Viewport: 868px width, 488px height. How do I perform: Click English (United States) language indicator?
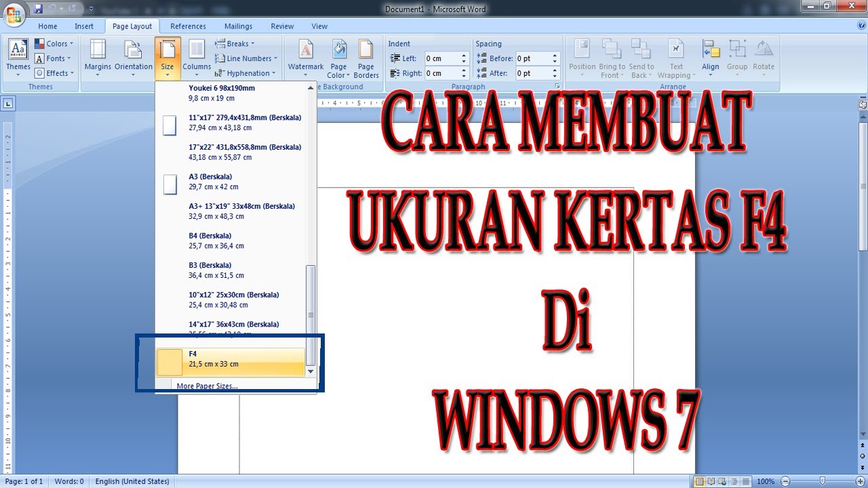click(132, 481)
